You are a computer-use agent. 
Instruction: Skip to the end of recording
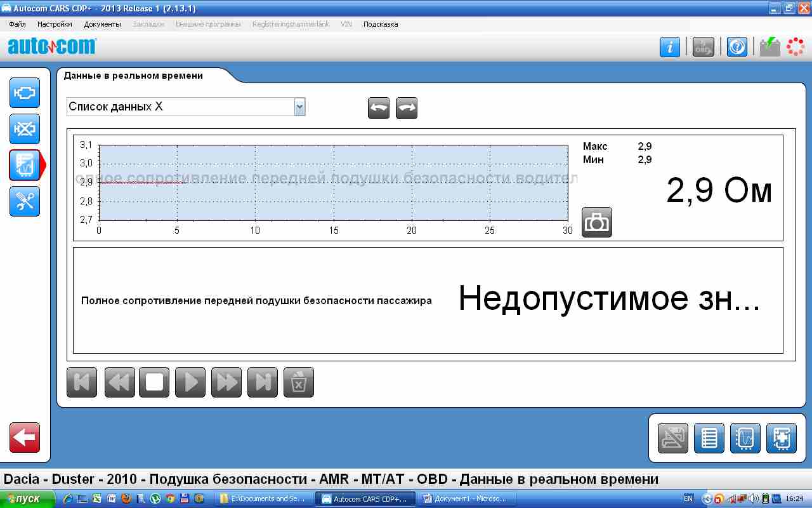pos(263,382)
